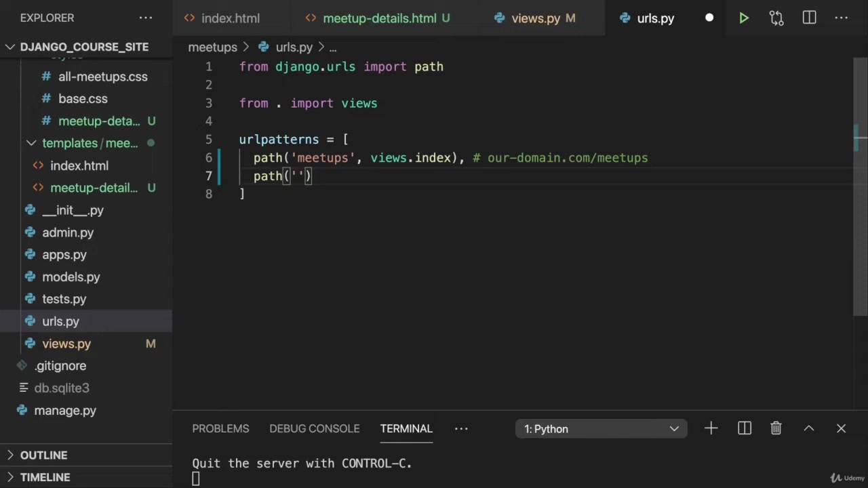The width and height of the screenshot is (868, 488).
Task: Maximize terminal panel with up chevron
Action: point(808,428)
